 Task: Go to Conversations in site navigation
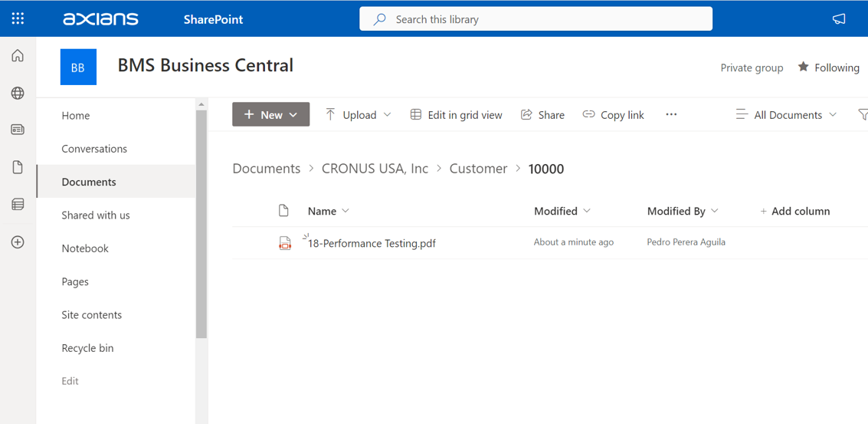94,149
